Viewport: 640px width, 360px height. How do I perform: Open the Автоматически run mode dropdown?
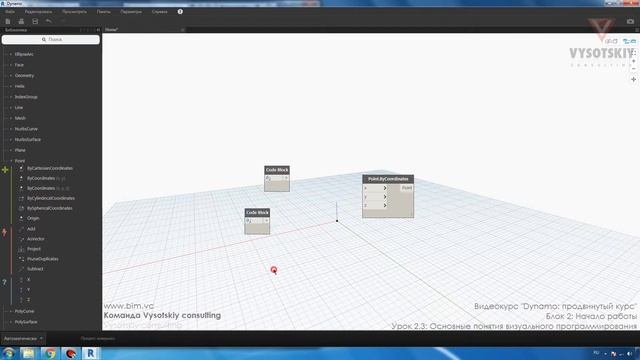click(23, 338)
